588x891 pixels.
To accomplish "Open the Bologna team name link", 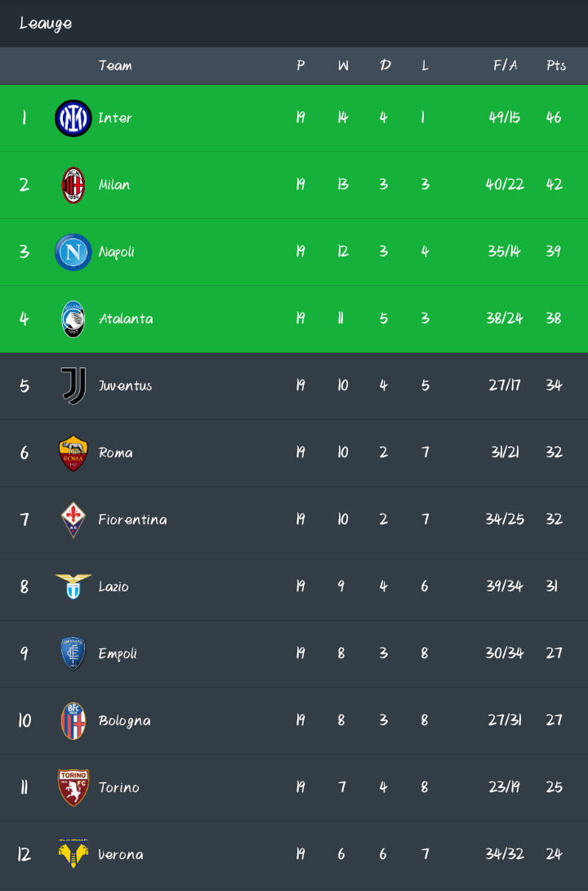I will (x=124, y=721).
